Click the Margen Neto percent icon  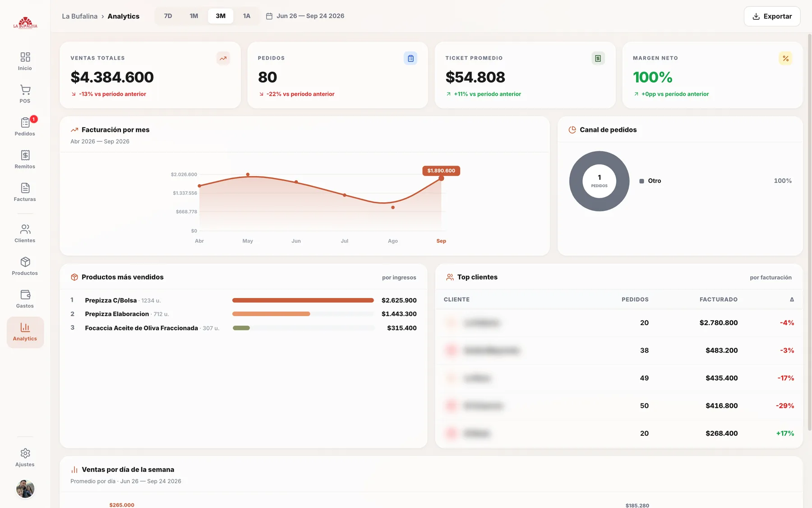click(785, 58)
